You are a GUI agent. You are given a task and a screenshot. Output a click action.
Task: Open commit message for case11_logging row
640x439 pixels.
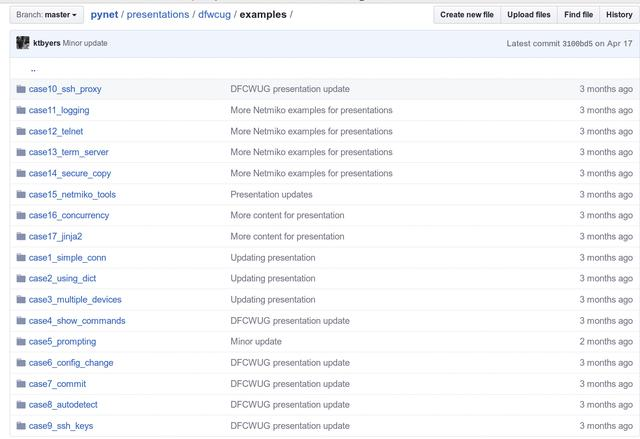click(311, 110)
